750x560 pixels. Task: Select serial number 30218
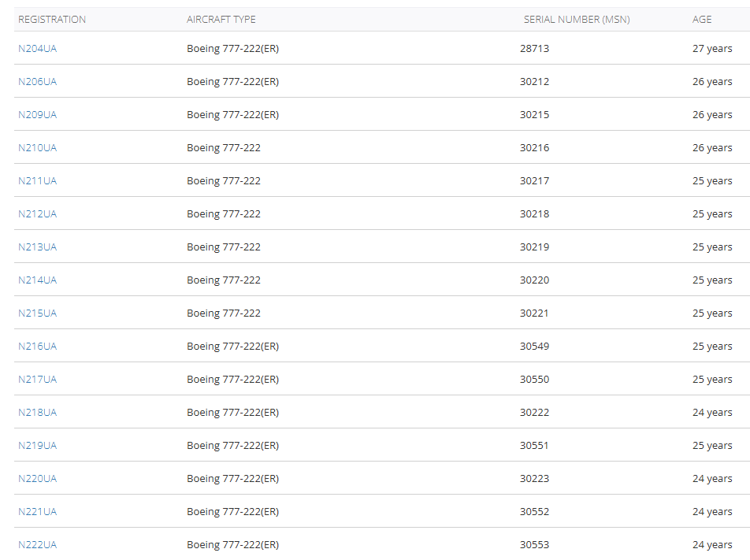coord(534,213)
